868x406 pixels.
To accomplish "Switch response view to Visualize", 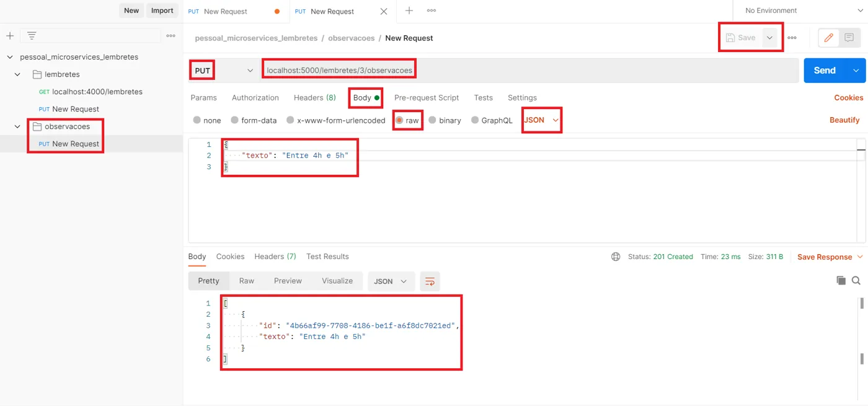I will 337,281.
